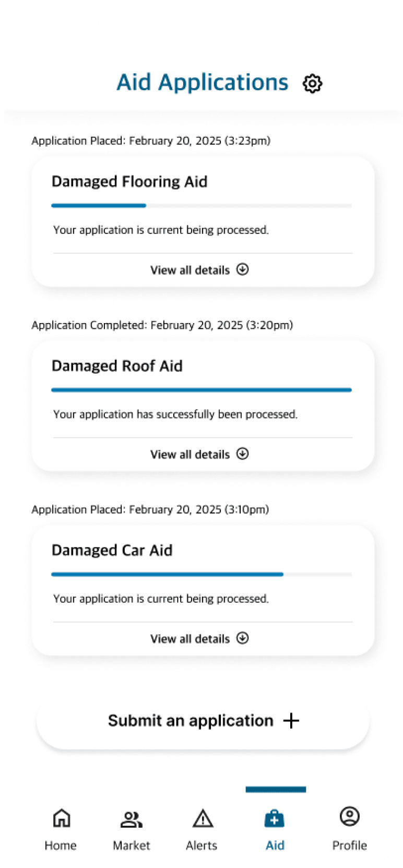Click the Damaged Car Aid progress bar
Viewport: 403px width, 868px height.
pos(201,574)
